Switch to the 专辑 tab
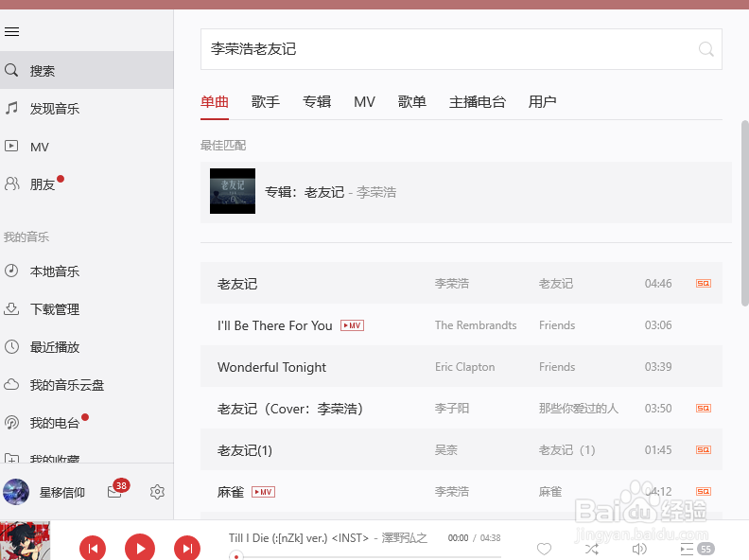749x560 pixels. click(x=317, y=102)
